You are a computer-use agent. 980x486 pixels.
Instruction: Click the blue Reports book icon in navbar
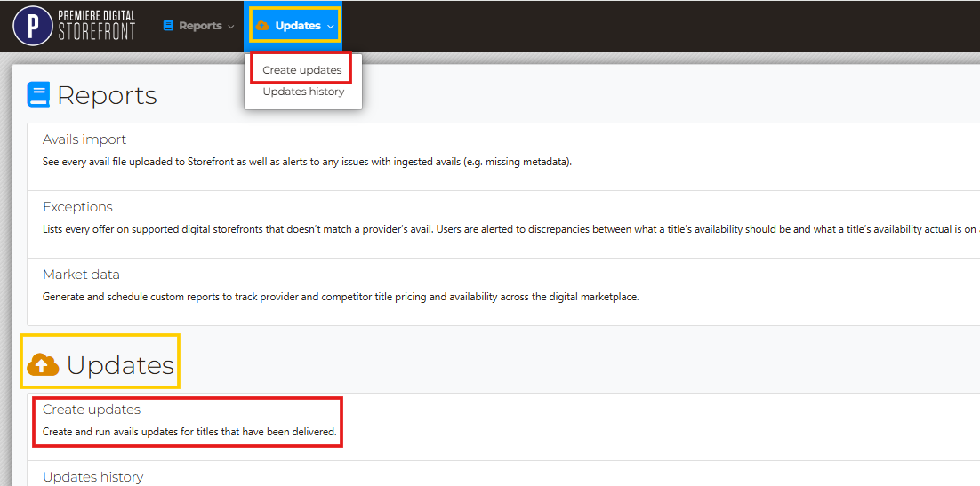[x=167, y=26]
